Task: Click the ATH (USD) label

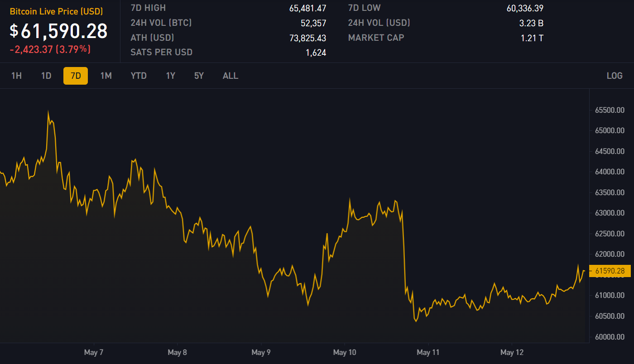Action: coord(152,38)
